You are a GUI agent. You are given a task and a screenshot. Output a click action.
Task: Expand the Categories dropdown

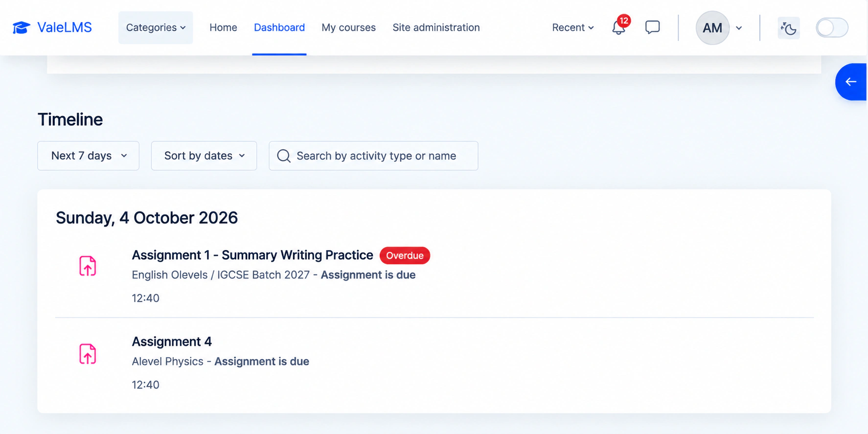156,27
